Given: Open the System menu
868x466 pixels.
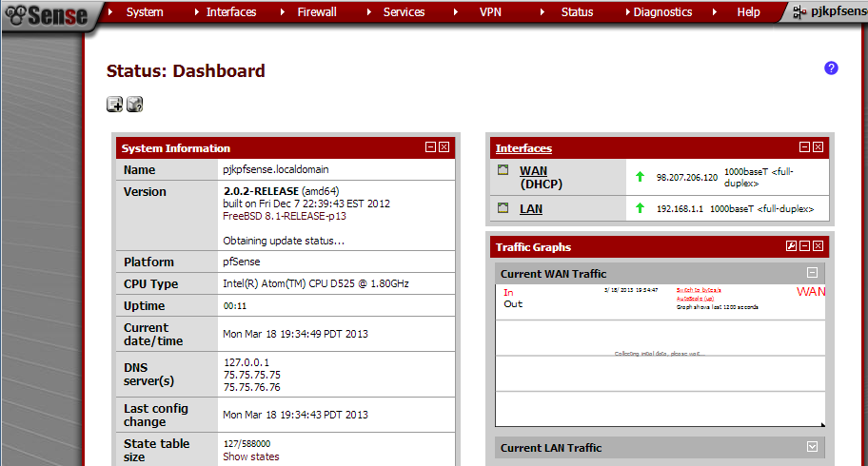Looking at the screenshot, I should point(145,12).
